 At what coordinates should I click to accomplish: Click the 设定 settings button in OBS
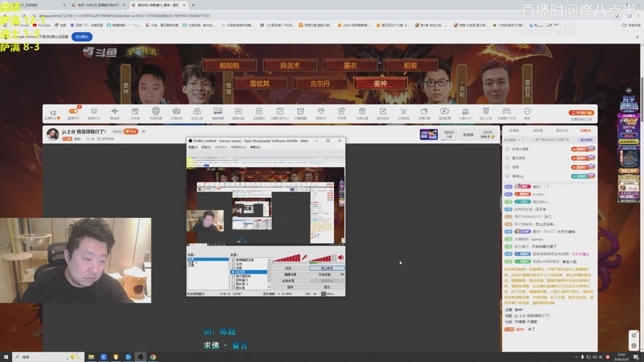click(x=289, y=268)
